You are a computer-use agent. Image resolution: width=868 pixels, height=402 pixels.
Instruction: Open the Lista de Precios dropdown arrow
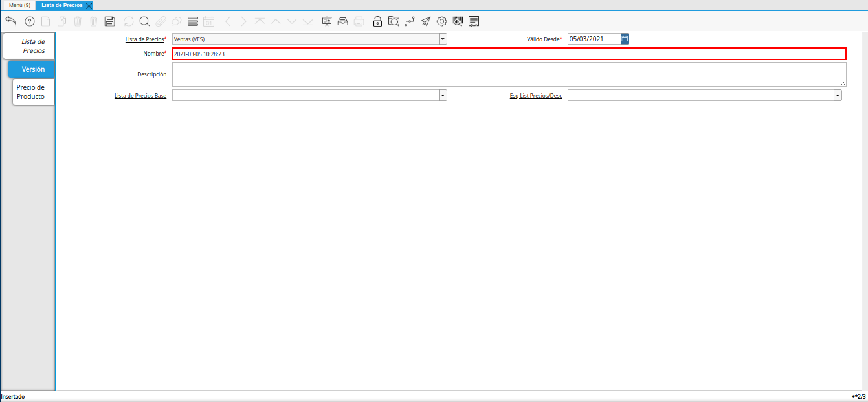[x=443, y=39]
